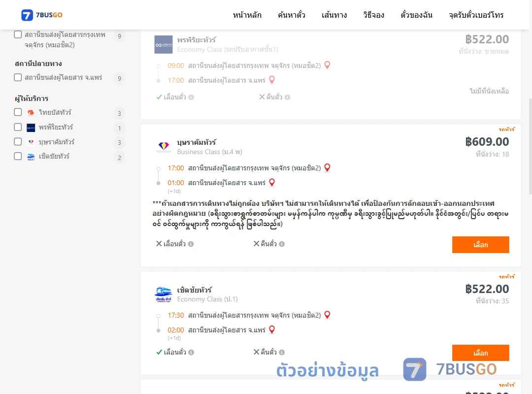Open เส้นทาง menu item

(x=334, y=15)
